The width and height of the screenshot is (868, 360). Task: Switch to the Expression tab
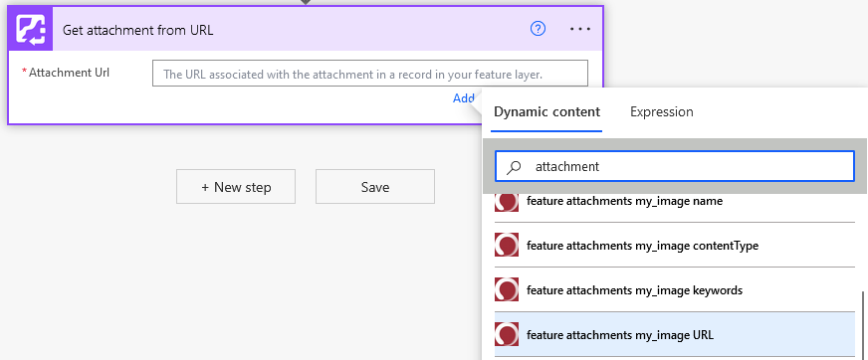[662, 111]
